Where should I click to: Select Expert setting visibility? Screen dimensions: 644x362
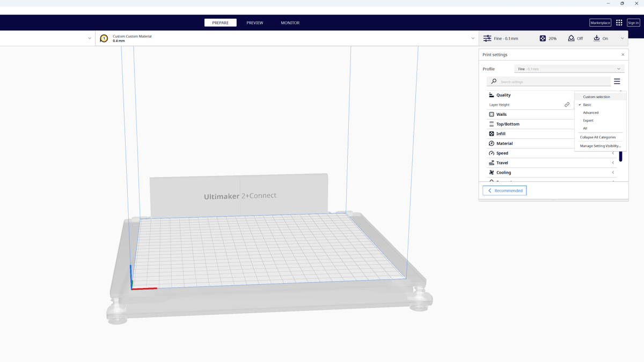pyautogui.click(x=600, y=121)
